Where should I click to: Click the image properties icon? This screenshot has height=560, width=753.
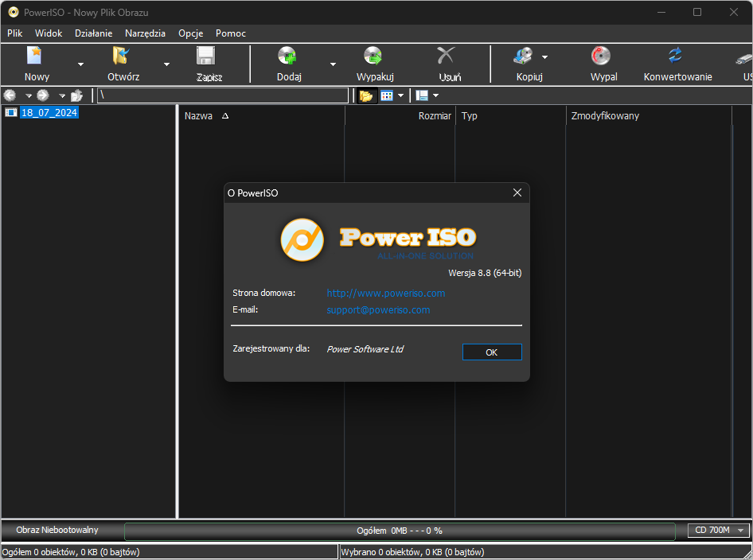click(422, 95)
